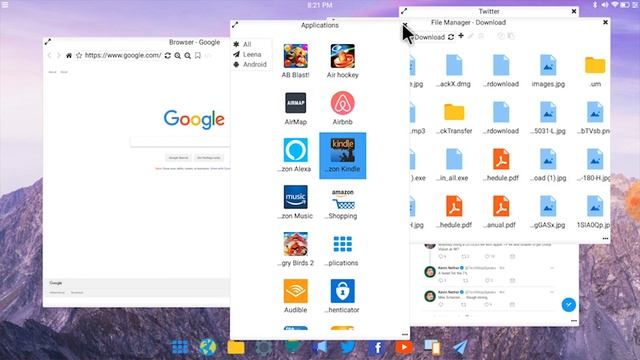Open the AirMap app
Screen dimensions: 640x360
point(296,108)
